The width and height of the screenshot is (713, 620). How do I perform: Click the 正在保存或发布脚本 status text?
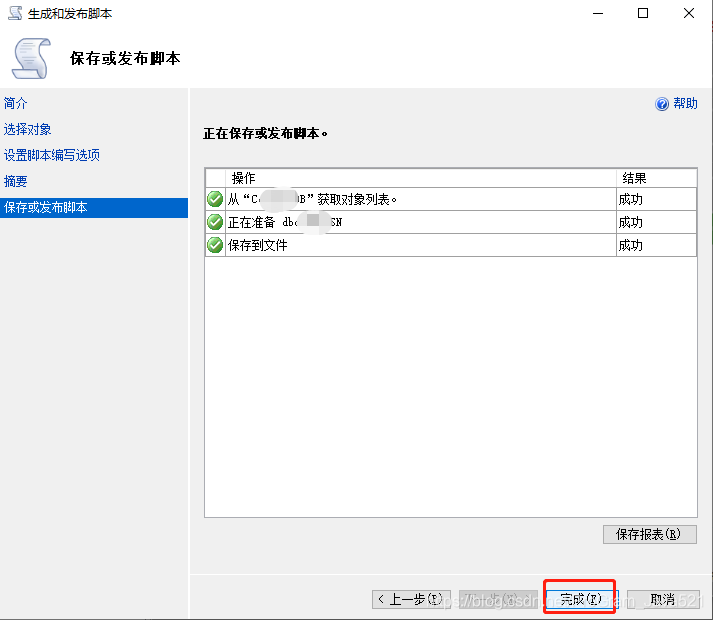point(265,133)
